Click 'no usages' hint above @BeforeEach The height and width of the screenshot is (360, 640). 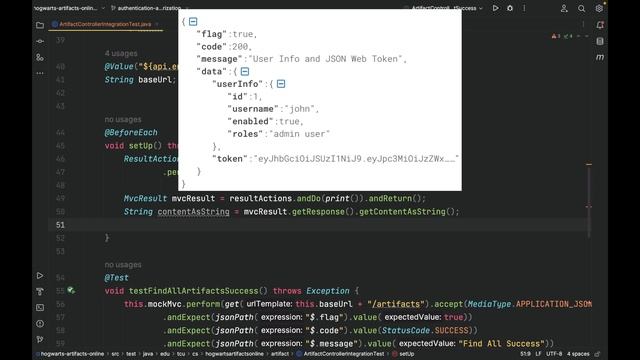(x=123, y=120)
